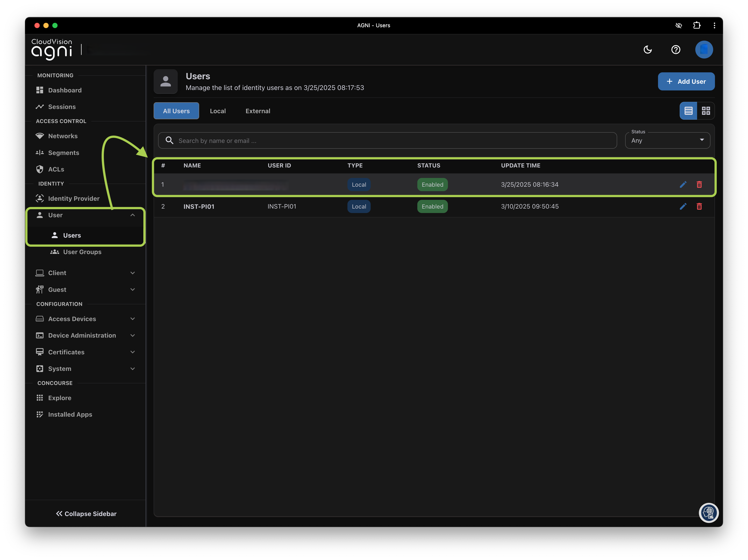Edit the INST-PI01 user with pencil icon
748x560 pixels.
point(683,206)
